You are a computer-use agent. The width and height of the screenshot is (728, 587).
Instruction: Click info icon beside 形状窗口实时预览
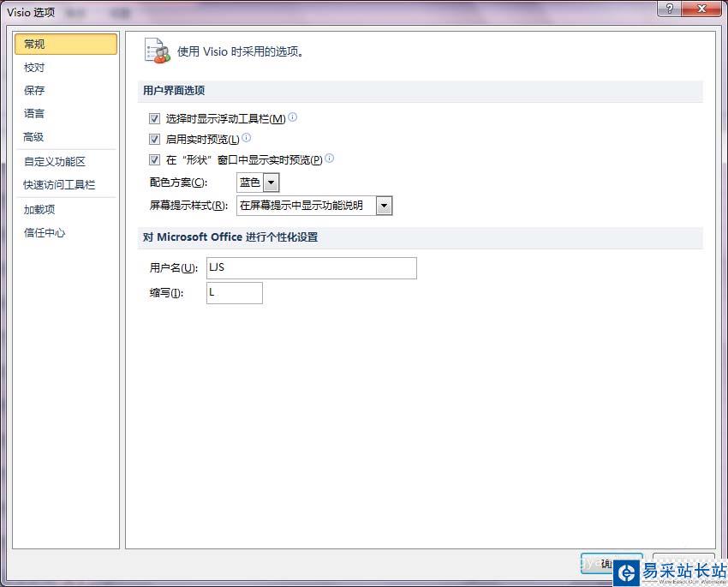[x=329, y=159]
